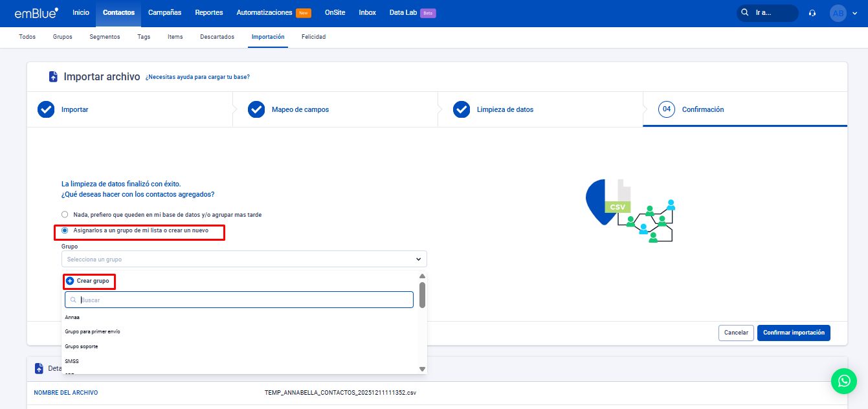The height and width of the screenshot is (409, 868).
Task: Switch to the Segmentos tab
Action: (104, 37)
